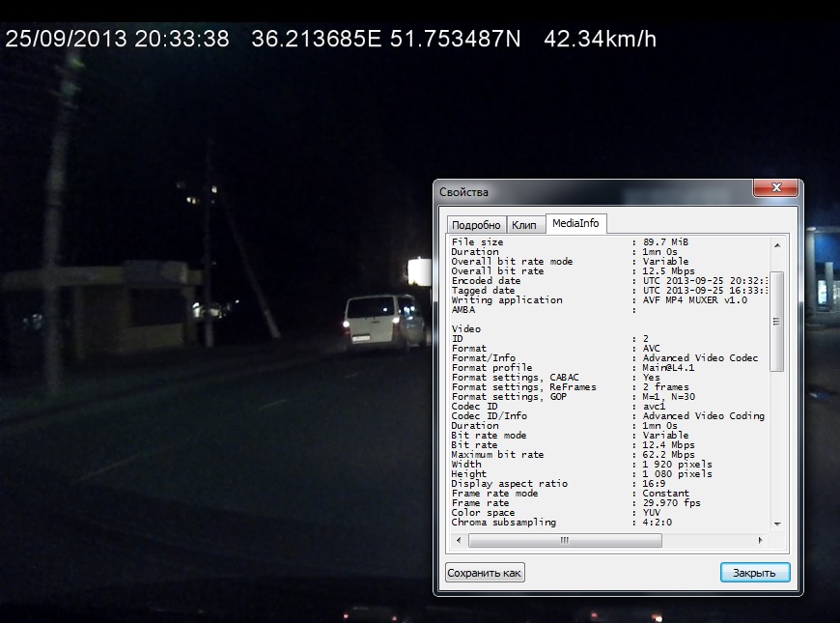
Task: Click the Сохранить как button
Action: pos(485,573)
